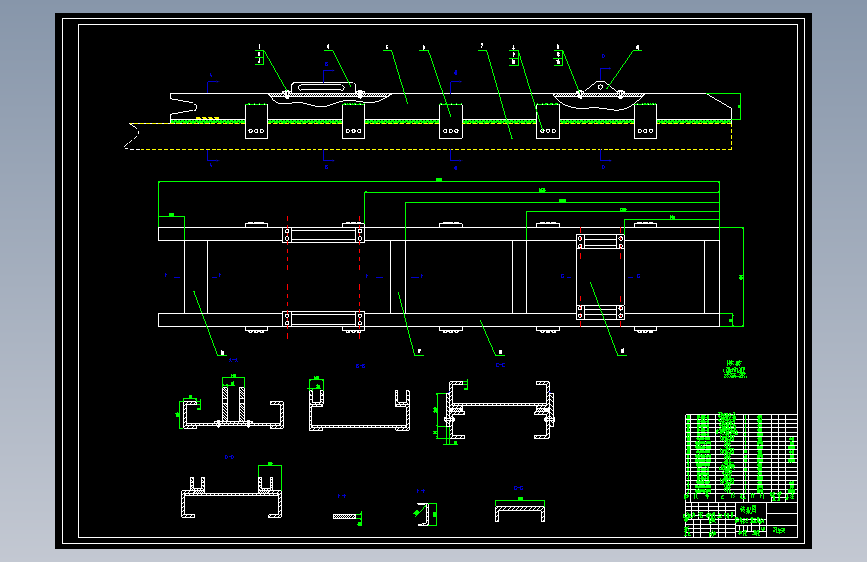Click the B-B section view label
The height and width of the screenshot is (562, 867).
[360, 366]
